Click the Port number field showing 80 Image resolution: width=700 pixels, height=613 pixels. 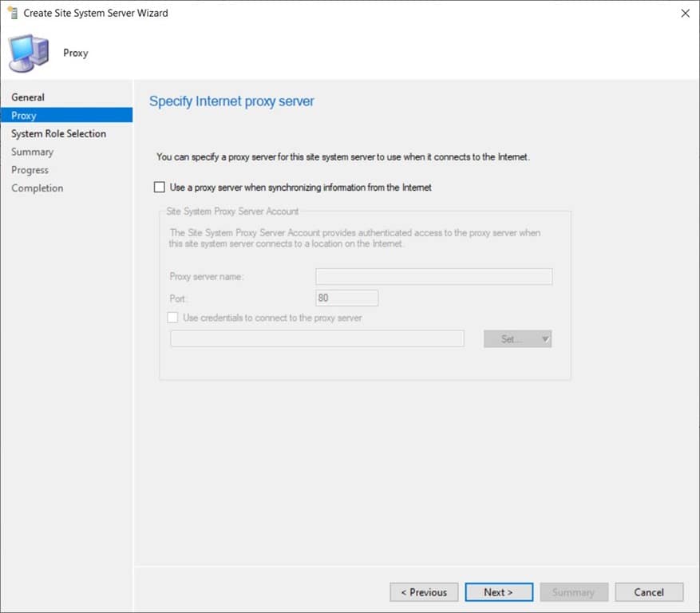tap(346, 297)
